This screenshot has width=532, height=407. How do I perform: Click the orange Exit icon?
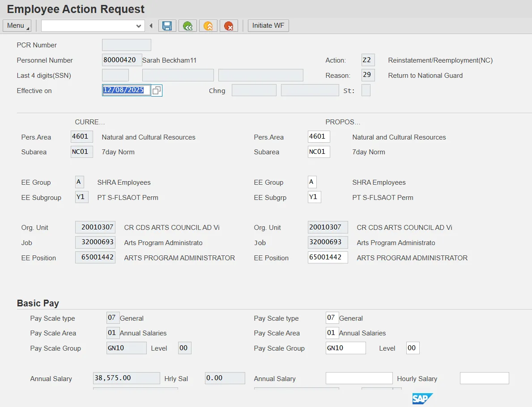(x=208, y=26)
